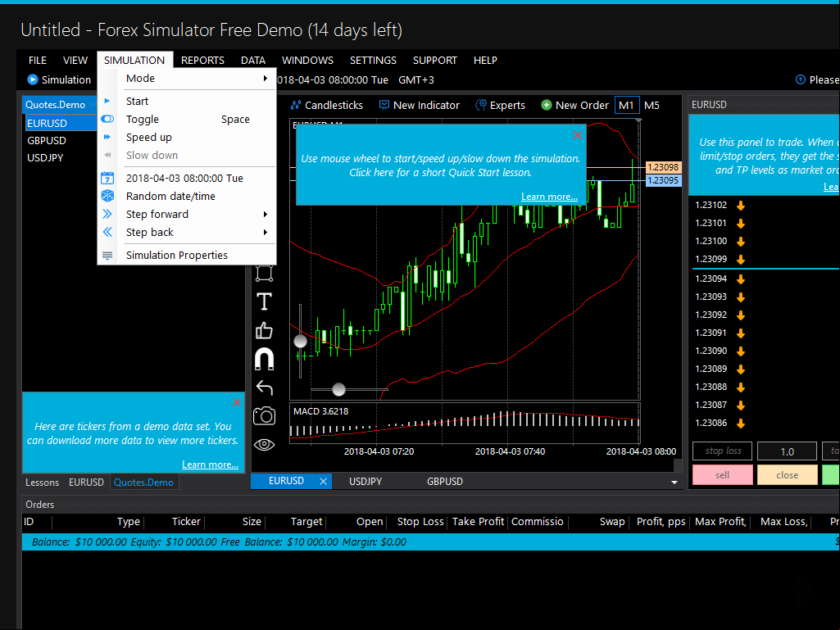The image size is (840, 630).
Task: Choose Speed up in Simulation menu
Action: tap(186, 137)
